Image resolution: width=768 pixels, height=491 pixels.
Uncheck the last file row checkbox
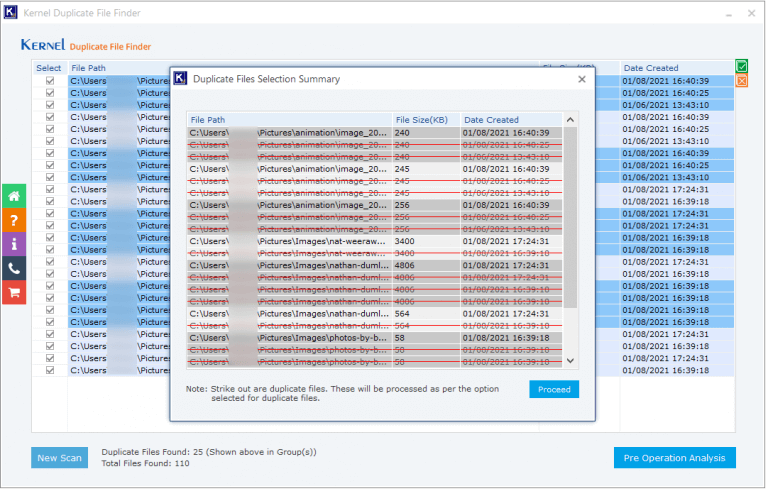pyautogui.click(x=49, y=370)
